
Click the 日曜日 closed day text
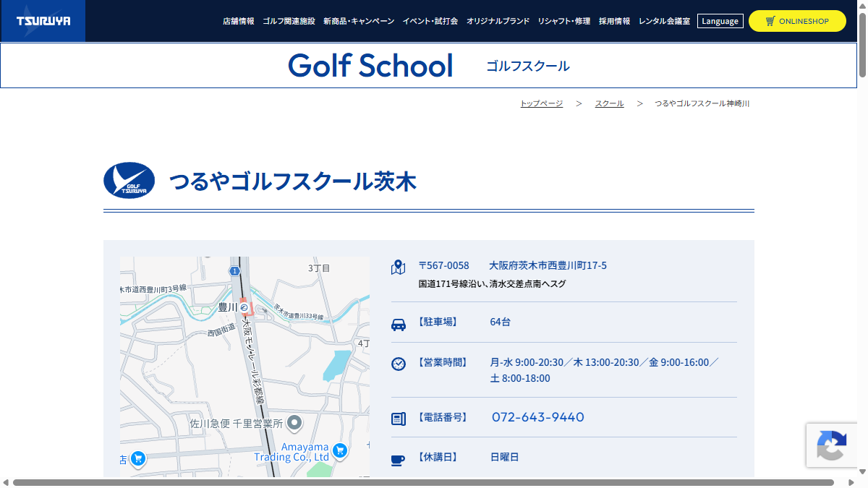505,457
